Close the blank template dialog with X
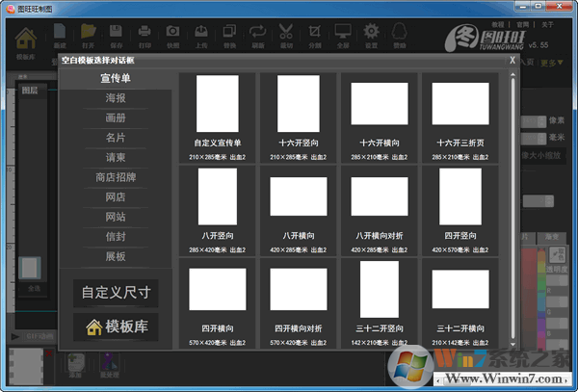Viewport: 578px width, 392px height. tap(512, 60)
